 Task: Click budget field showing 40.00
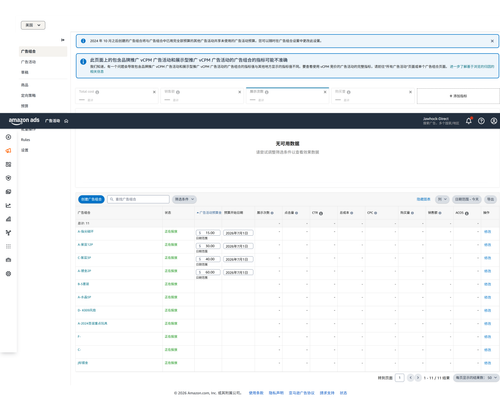pyautogui.click(x=208, y=259)
